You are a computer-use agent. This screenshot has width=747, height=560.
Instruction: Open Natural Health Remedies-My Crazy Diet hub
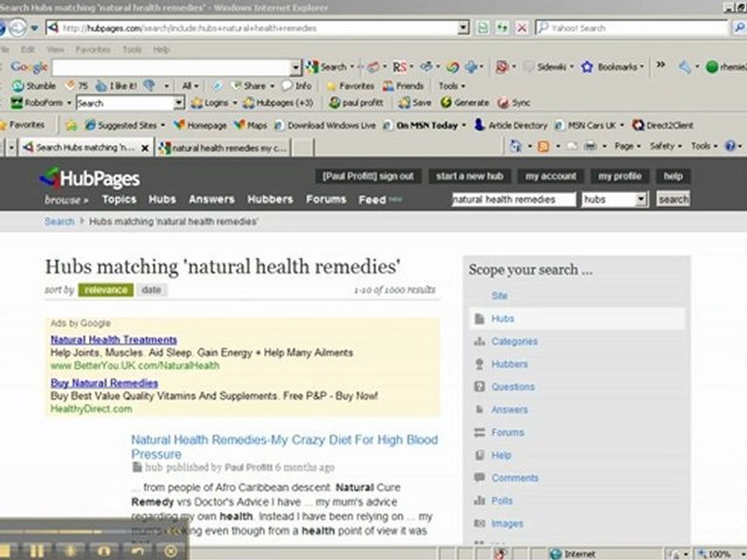click(x=285, y=446)
